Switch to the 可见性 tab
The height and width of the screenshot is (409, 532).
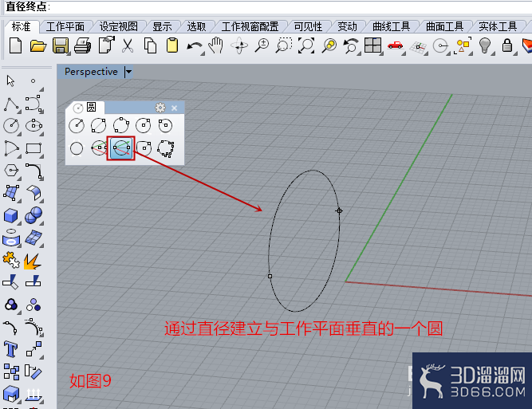click(308, 26)
